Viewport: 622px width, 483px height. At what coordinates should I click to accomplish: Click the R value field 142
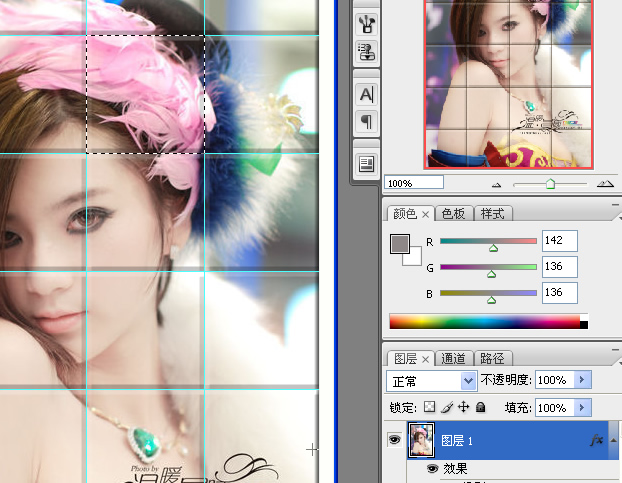(560, 241)
